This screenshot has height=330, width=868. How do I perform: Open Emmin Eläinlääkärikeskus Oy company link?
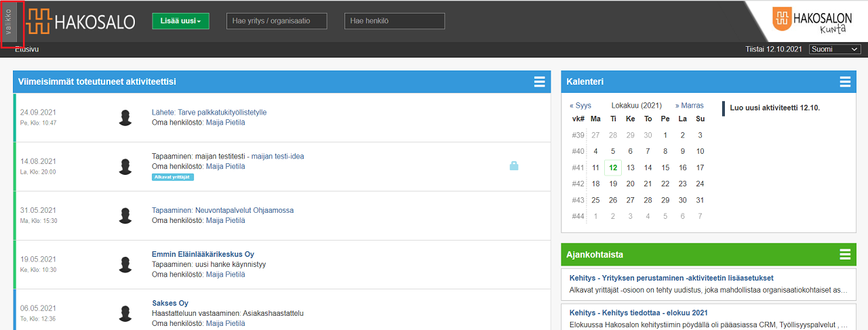click(203, 254)
